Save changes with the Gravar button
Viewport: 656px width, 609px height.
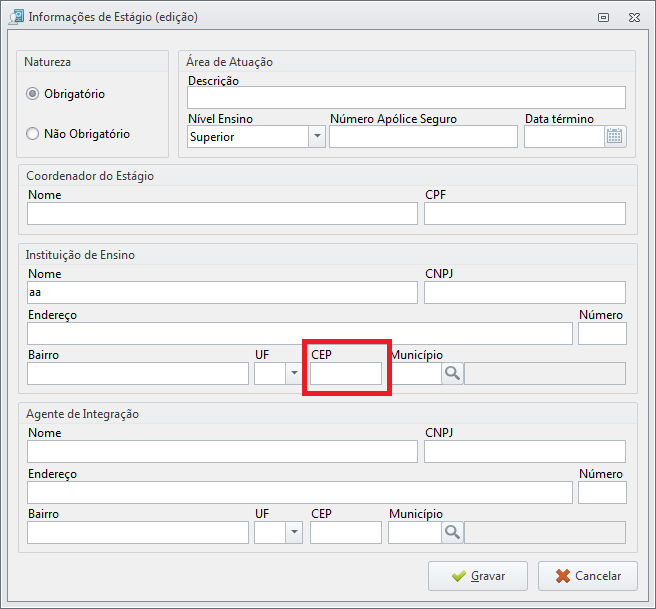click(x=478, y=576)
